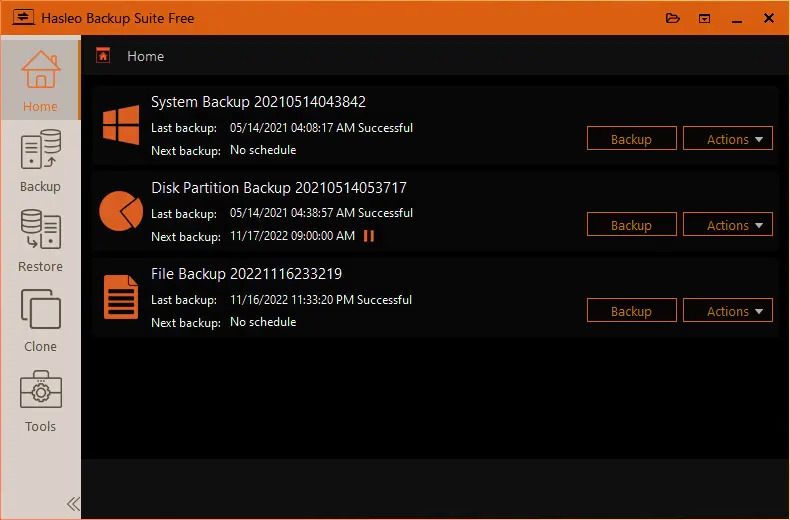
Task: Click next backup time 11/17/2022 09:00:00 AM
Action: point(292,236)
